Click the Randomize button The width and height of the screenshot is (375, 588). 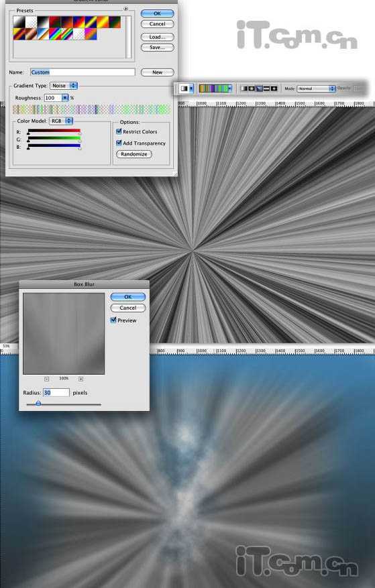point(134,154)
